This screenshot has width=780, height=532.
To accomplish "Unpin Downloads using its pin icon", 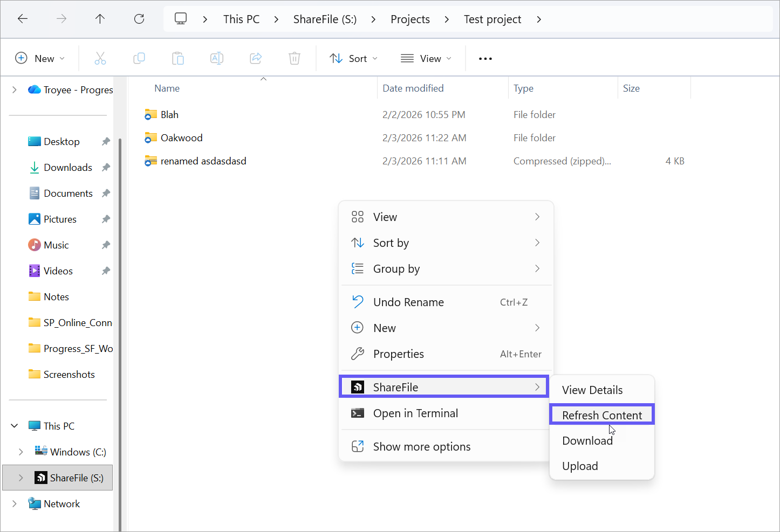I will [x=106, y=168].
